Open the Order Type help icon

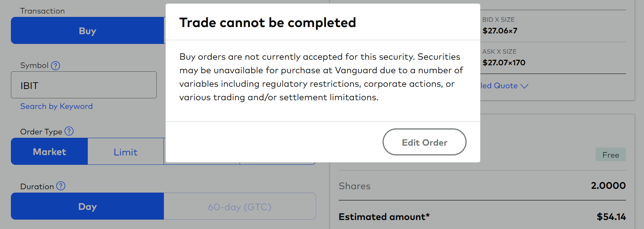click(69, 131)
